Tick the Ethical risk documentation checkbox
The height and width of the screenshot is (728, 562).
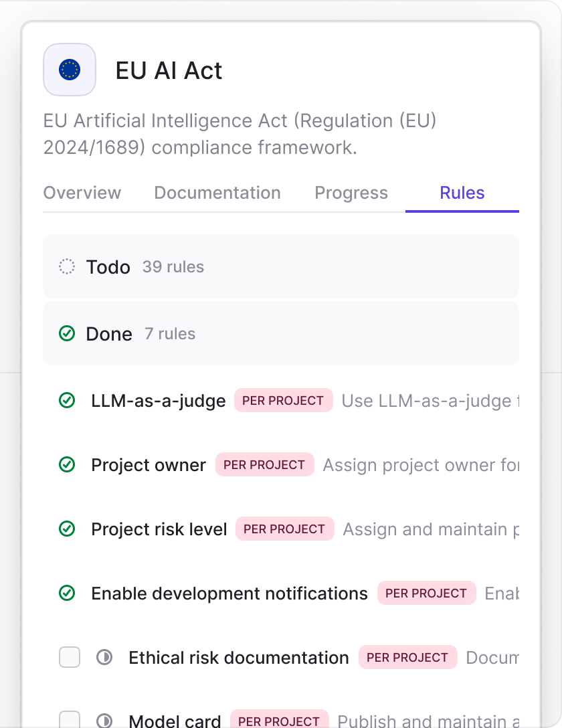coord(70,657)
